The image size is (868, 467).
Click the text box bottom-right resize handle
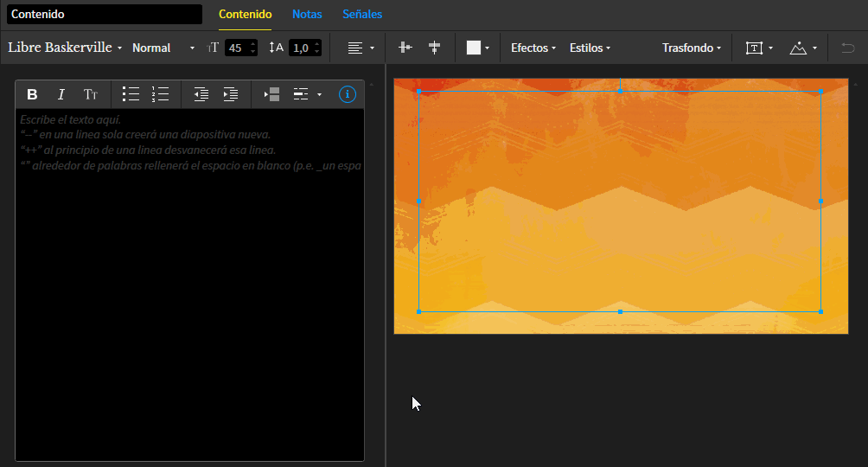pos(820,312)
